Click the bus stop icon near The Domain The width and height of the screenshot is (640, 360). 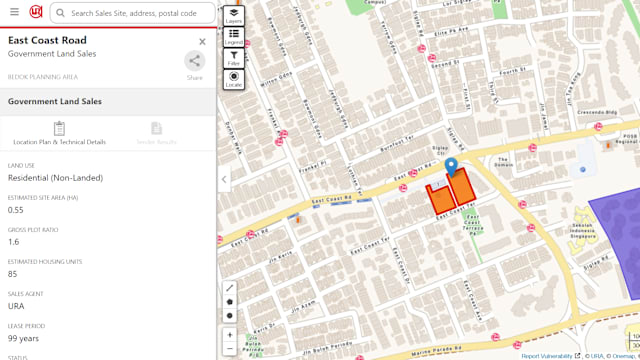[532, 148]
